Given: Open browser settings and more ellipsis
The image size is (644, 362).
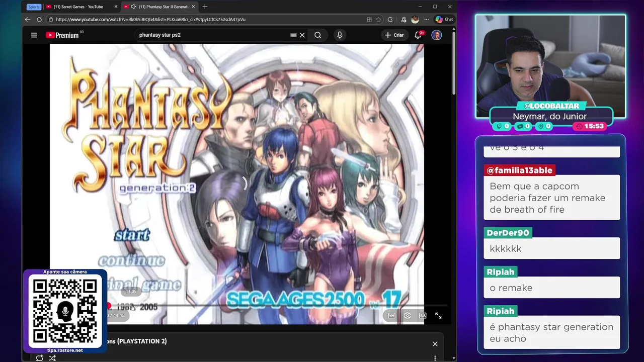Looking at the screenshot, I should [427, 20].
